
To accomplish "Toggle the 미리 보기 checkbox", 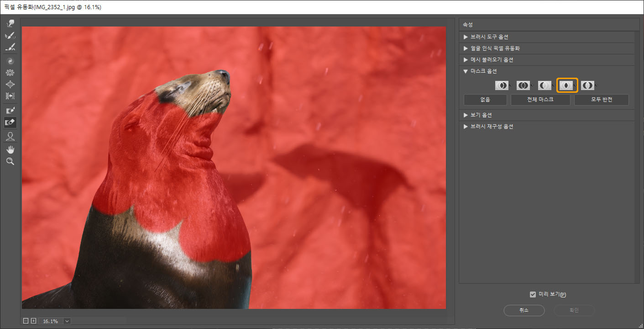I will (533, 294).
